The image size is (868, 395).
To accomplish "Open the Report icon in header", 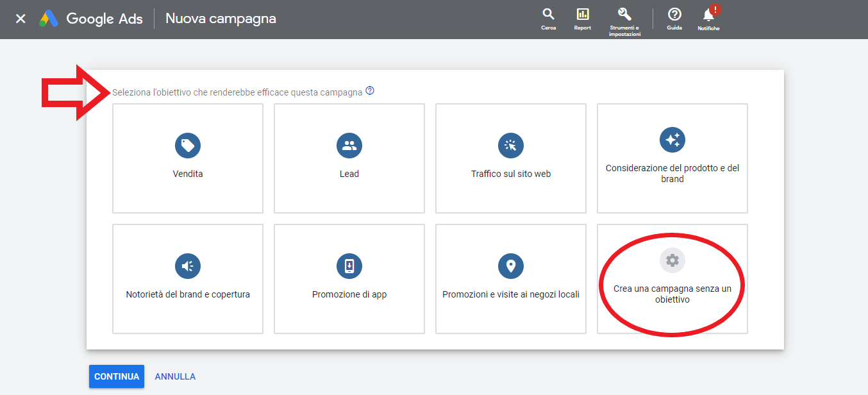I will click(582, 15).
